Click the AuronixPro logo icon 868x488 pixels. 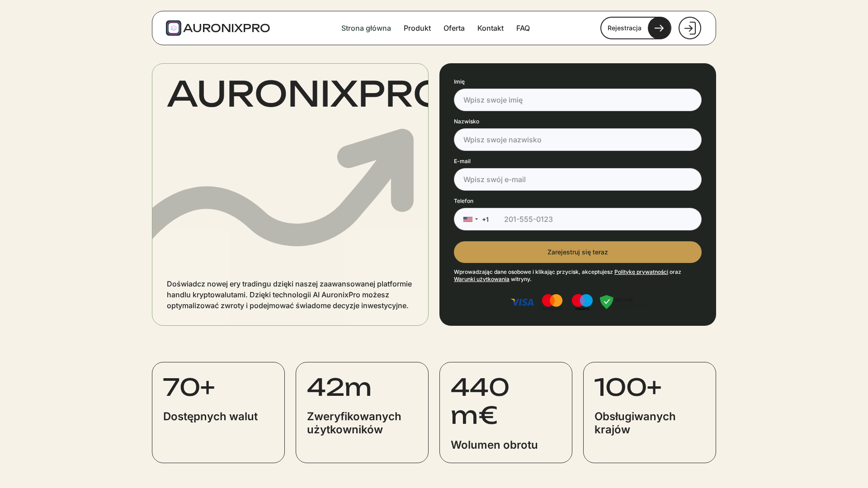(174, 28)
